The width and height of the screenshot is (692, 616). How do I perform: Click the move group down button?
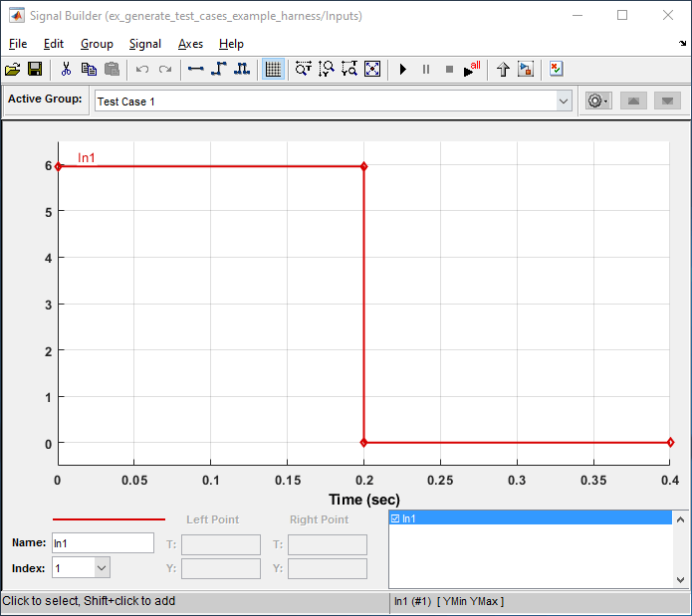(667, 101)
